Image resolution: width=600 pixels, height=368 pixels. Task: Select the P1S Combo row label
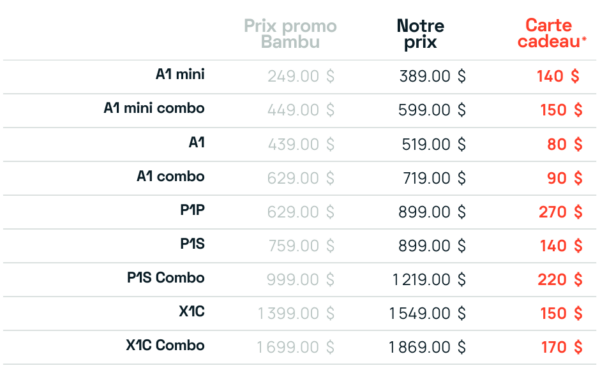point(166,278)
